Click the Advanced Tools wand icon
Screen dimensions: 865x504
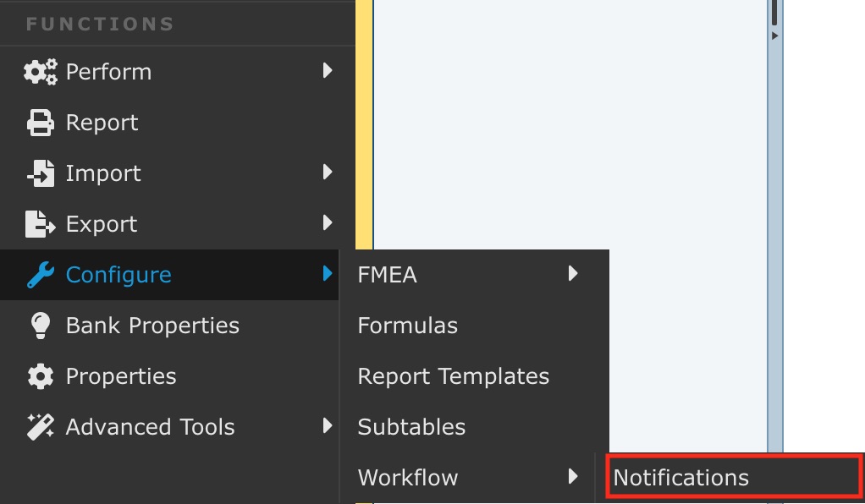click(40, 427)
